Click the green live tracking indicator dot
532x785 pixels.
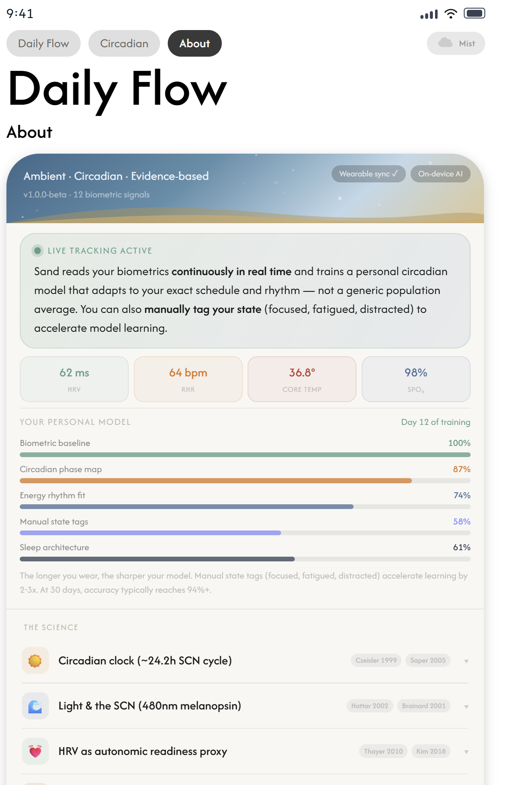[x=38, y=251]
